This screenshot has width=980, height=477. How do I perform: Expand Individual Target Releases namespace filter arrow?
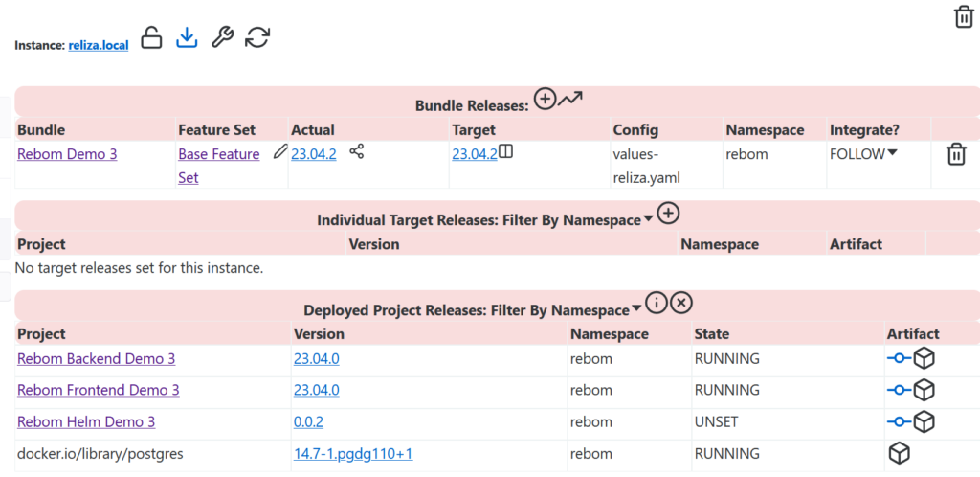(648, 218)
